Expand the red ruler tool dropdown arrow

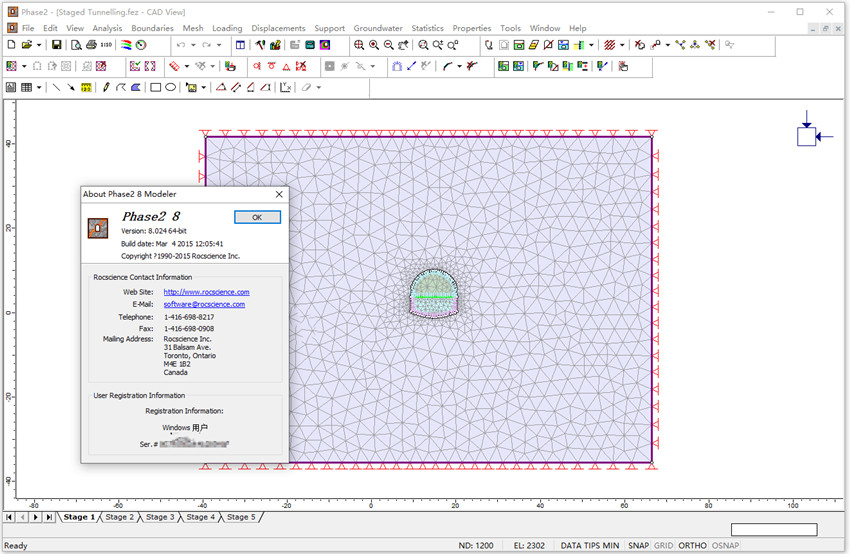pos(186,66)
